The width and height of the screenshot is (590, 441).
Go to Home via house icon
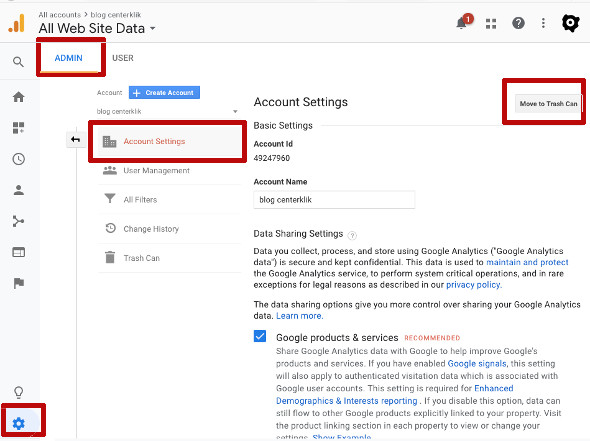point(18,97)
